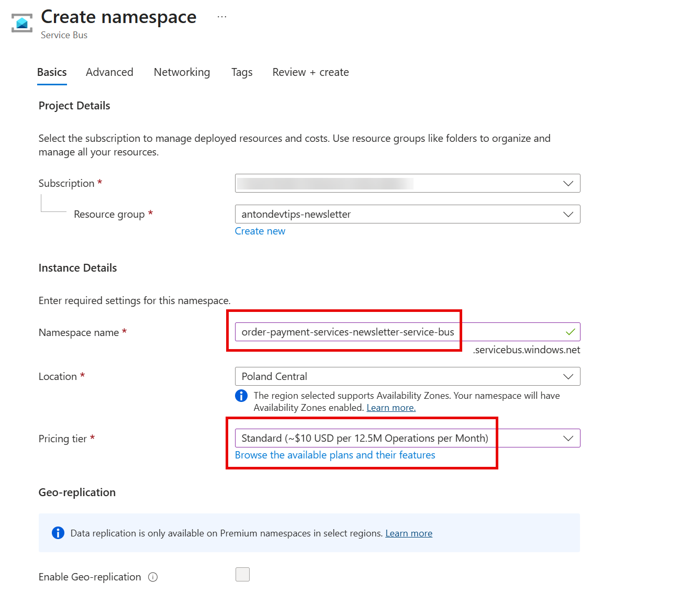This screenshot has width=692, height=616.
Task: Click Create new under Resource group
Action: pos(260,231)
